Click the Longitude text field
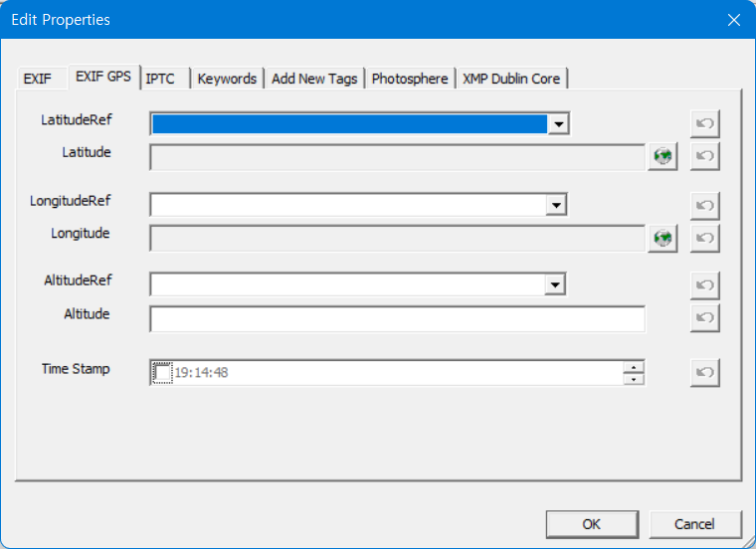756x549 pixels. (x=397, y=238)
